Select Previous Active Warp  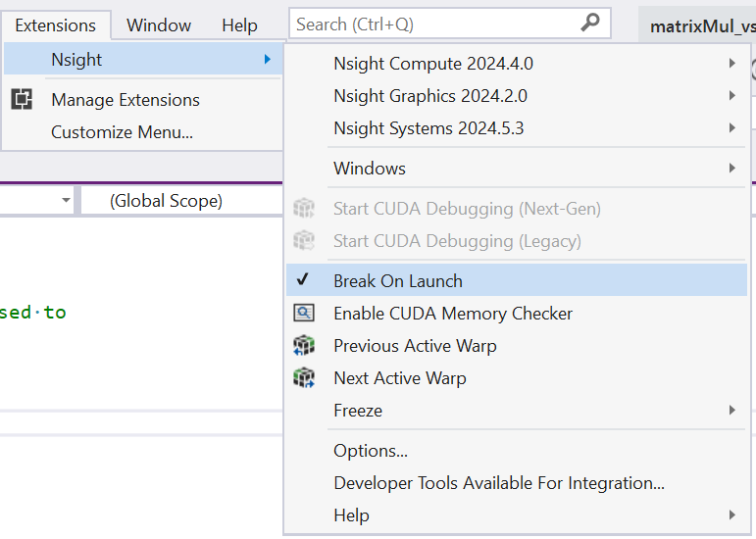(x=517, y=345)
